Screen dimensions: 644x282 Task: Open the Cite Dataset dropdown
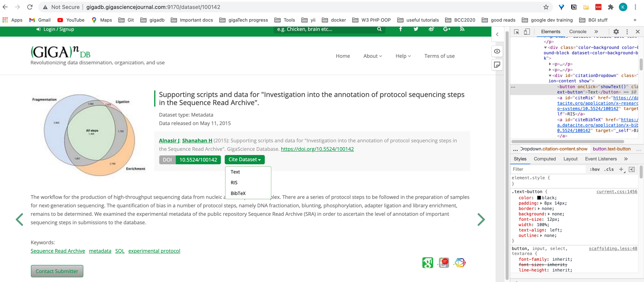(x=245, y=160)
